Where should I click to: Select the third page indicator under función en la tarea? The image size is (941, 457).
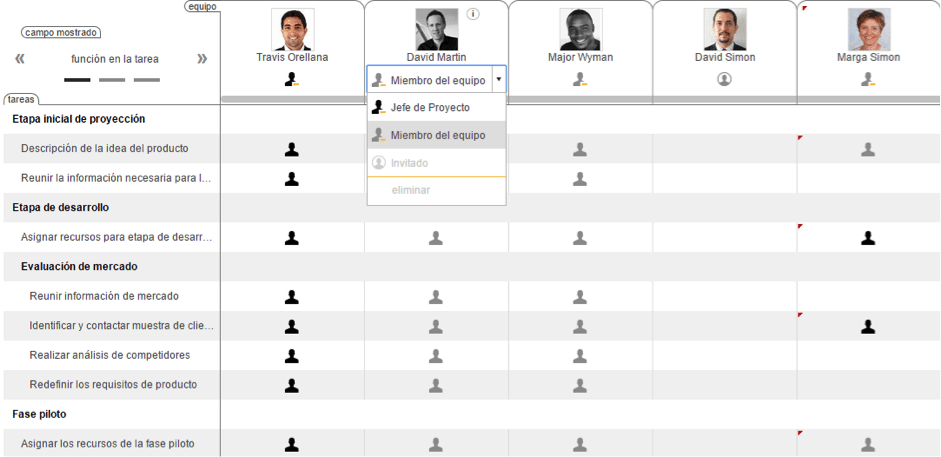pos(147,79)
